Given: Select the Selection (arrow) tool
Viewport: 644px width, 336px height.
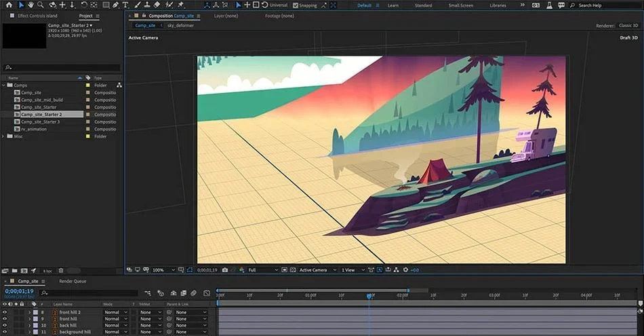Looking at the screenshot, I should pyautogui.click(x=22, y=5).
